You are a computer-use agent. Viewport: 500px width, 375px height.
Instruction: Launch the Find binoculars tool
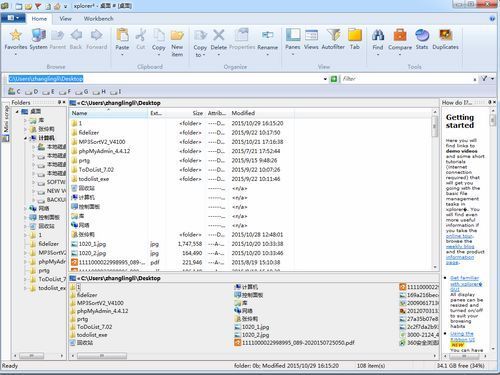(x=378, y=41)
